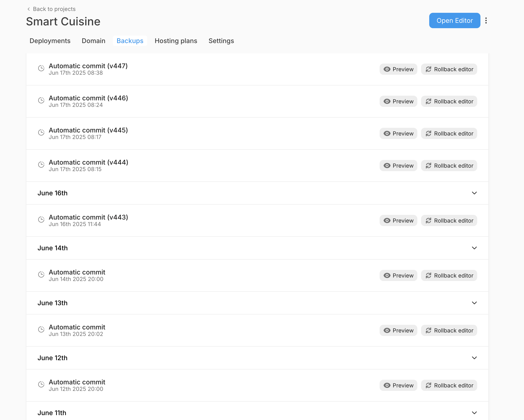Click the clock icon beside commit v443
The width and height of the screenshot is (524, 420).
[41, 220]
